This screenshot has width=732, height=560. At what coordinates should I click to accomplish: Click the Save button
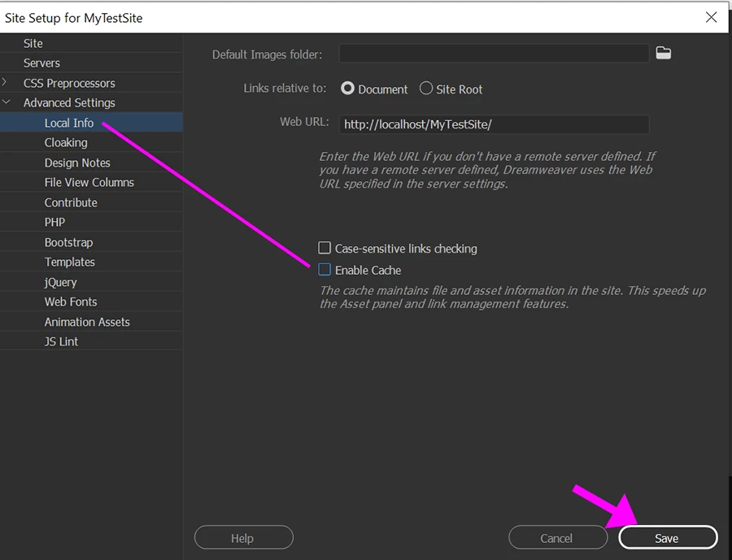tap(668, 537)
